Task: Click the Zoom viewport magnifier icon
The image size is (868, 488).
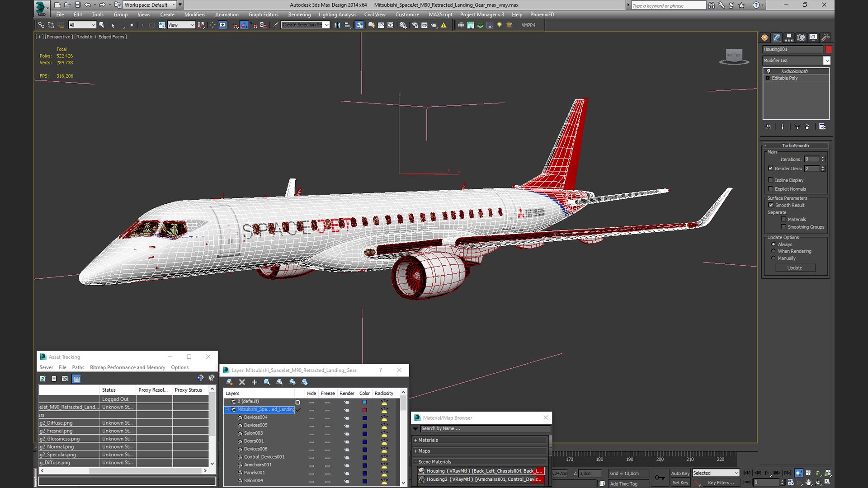Action: pyautogui.click(x=799, y=473)
